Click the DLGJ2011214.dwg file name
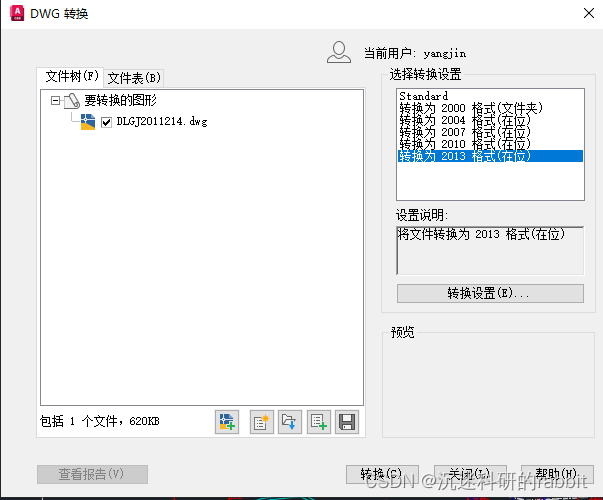Image resolution: width=603 pixels, height=500 pixels. (162, 122)
